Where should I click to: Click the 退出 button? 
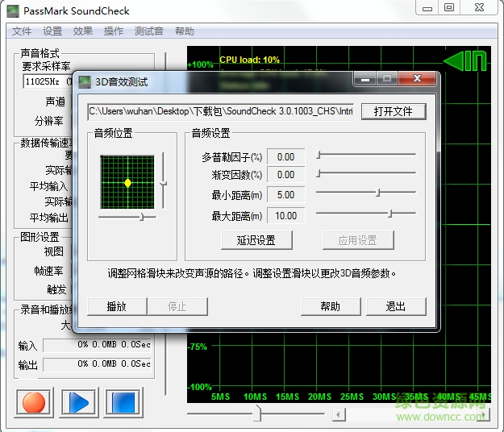pos(395,306)
